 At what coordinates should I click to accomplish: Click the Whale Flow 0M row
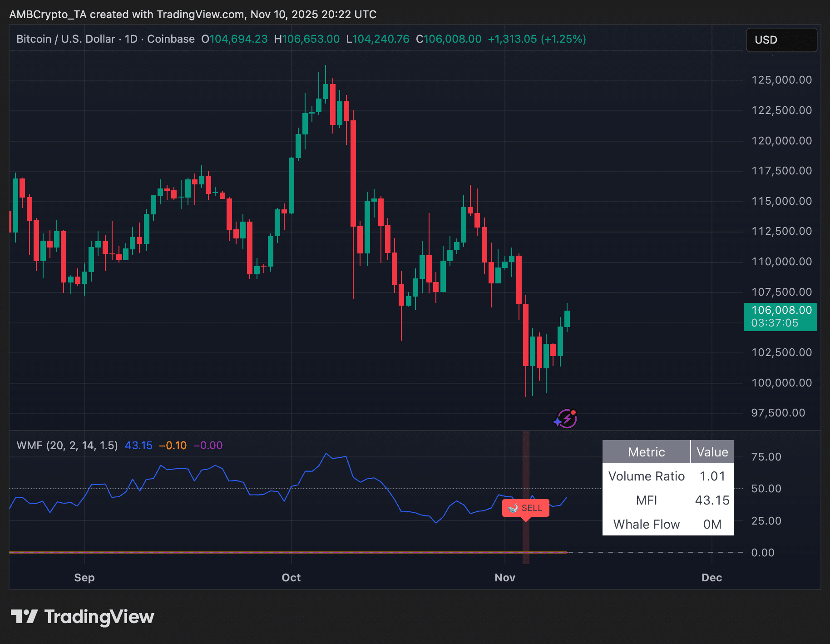tap(667, 524)
